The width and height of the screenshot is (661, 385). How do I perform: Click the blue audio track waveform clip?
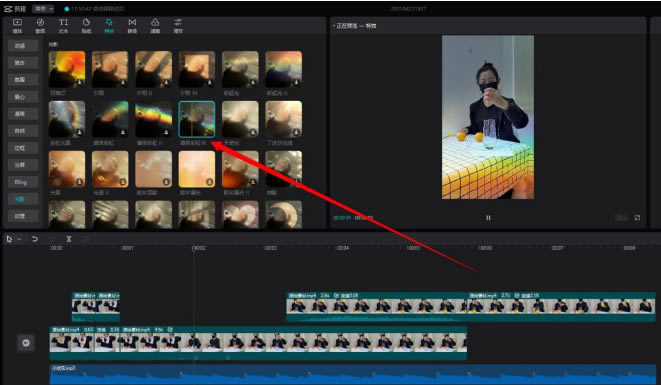click(352, 374)
